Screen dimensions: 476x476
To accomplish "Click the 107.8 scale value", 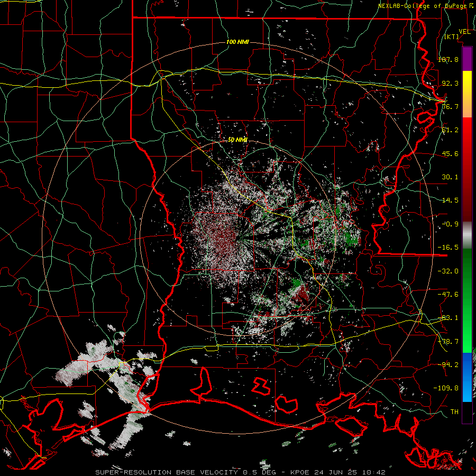I will [448, 59].
